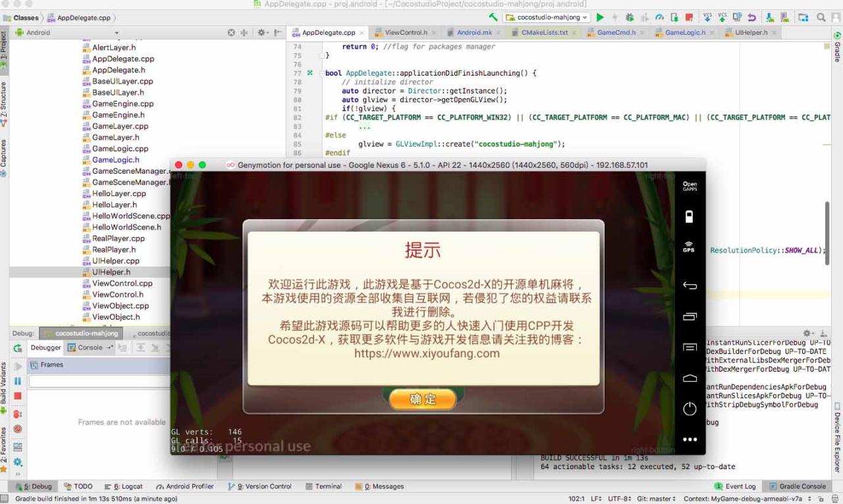Click Debug panel settings gear icon

tap(18, 462)
